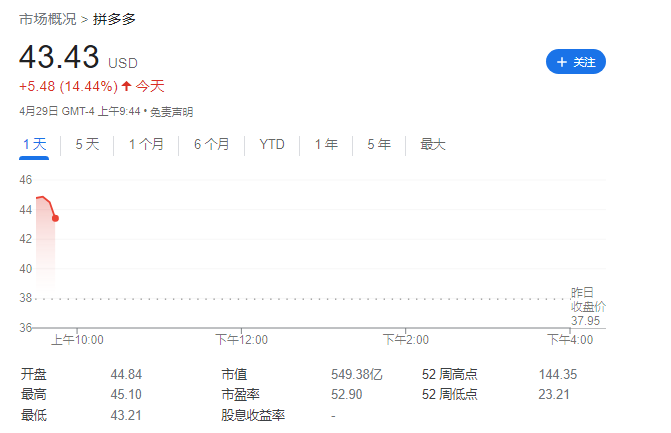This screenshot has height=433, width=671.
Task: Click the 下午2:00 axis label
Action: 406,340
